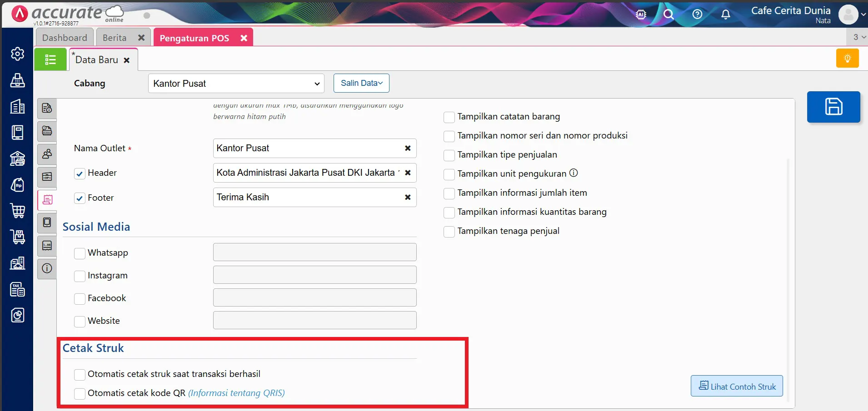Clear the Footer field showing Terima Kasih
This screenshot has height=411, width=868.
pos(408,197)
